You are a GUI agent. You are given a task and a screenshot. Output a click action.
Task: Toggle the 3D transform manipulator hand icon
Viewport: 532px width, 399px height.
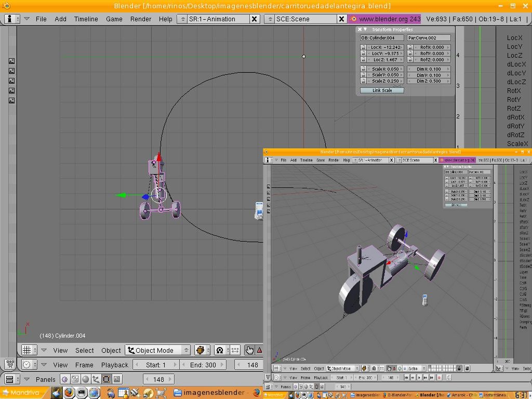tap(250, 350)
